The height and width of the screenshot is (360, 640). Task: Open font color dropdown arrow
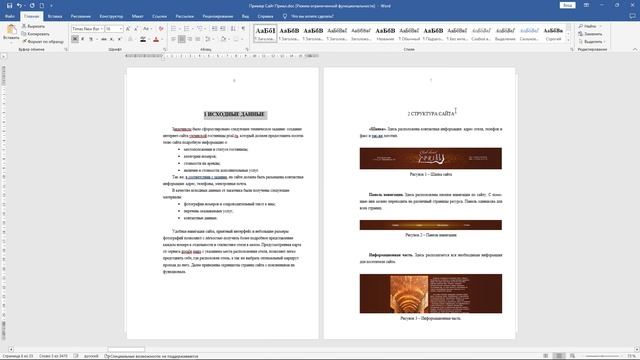pos(162,39)
